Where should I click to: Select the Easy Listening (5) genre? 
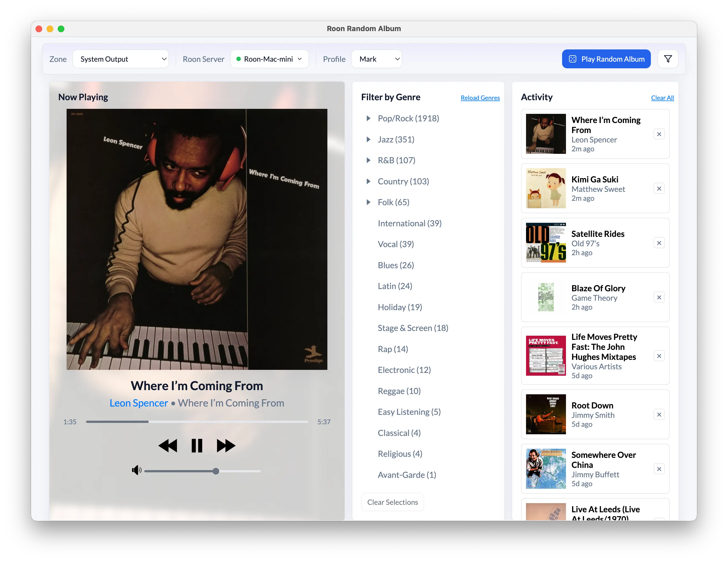[x=409, y=412]
